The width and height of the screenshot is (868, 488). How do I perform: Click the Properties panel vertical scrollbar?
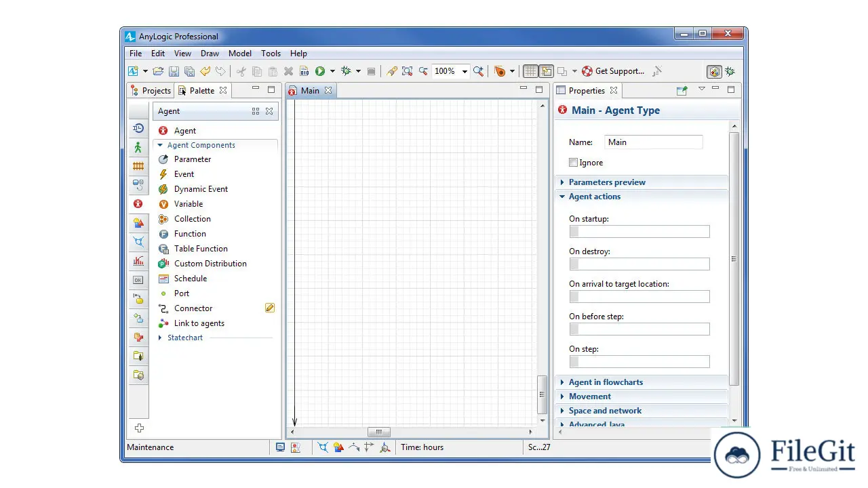734,259
